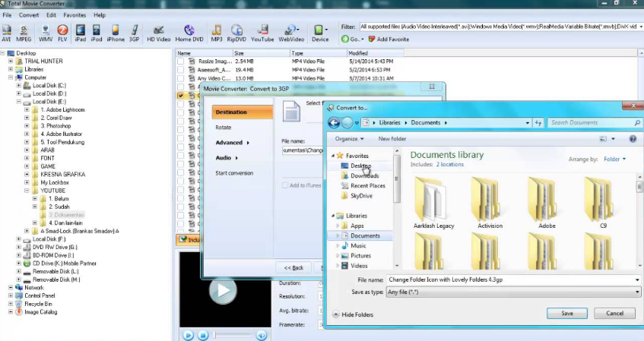This screenshot has width=644, height=341.
Task: Expand Local Disk (C:) node
Action: pyautogui.click(x=19, y=86)
